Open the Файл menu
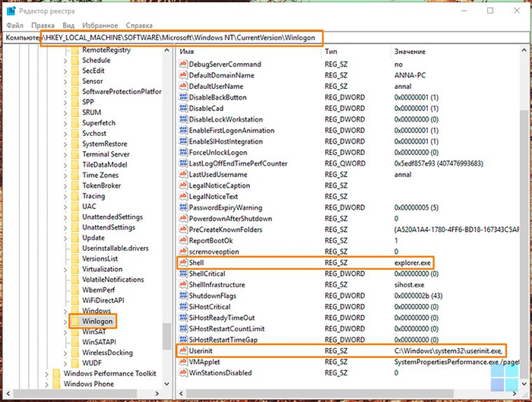 [14, 25]
